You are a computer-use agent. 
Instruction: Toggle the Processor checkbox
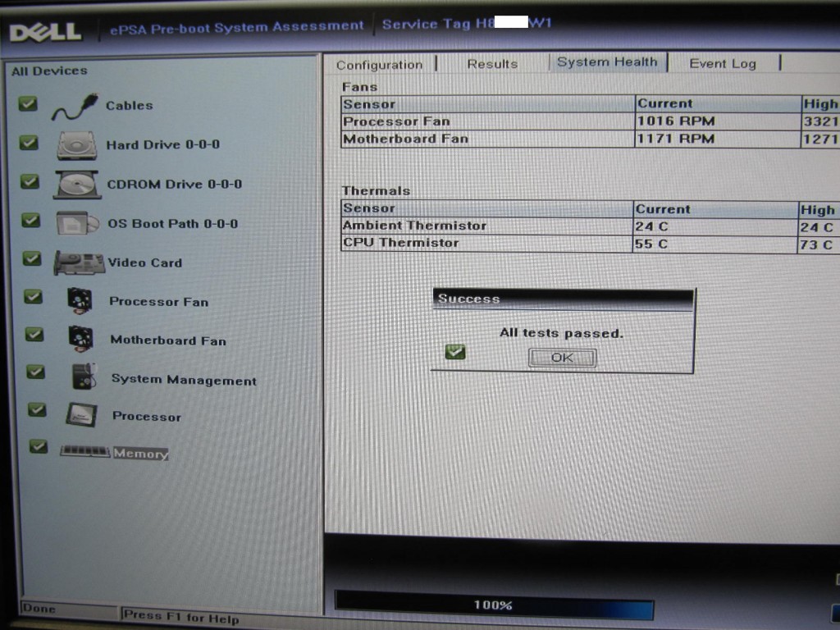click(x=37, y=410)
